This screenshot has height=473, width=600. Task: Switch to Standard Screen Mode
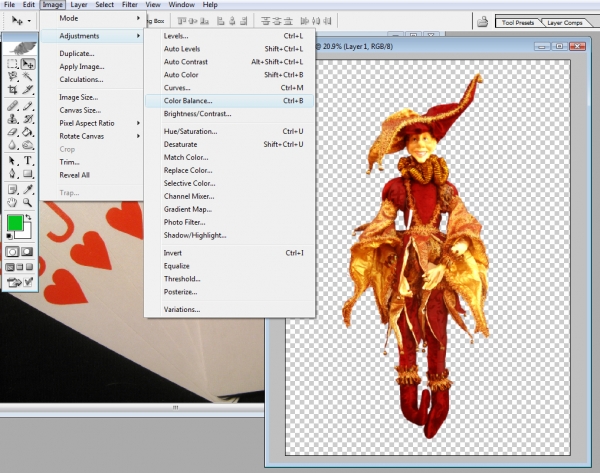coord(10,267)
